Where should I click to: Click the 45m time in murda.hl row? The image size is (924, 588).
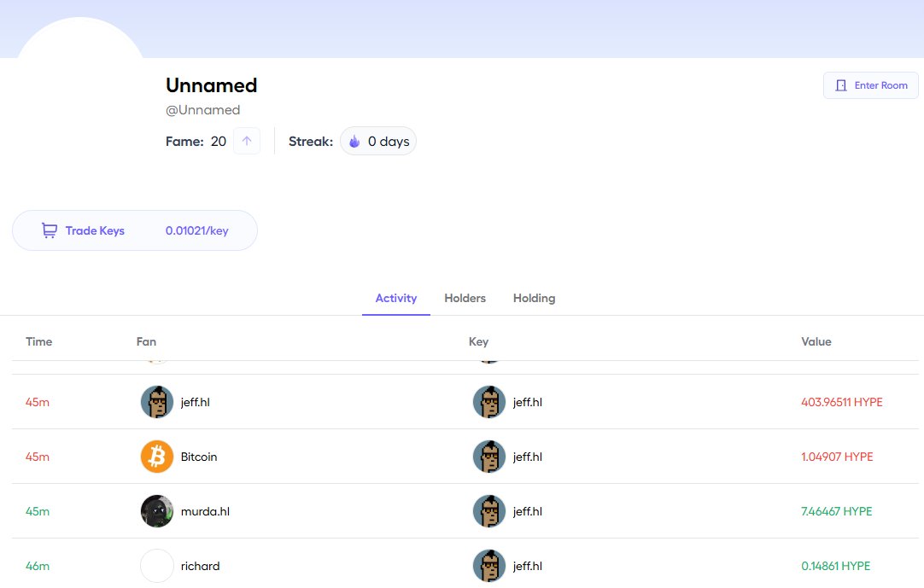(x=37, y=511)
